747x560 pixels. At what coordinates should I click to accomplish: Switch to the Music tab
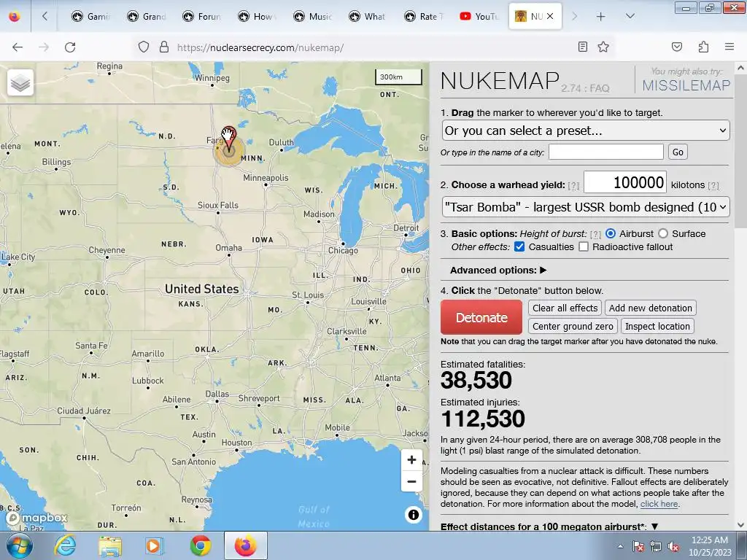[312, 17]
